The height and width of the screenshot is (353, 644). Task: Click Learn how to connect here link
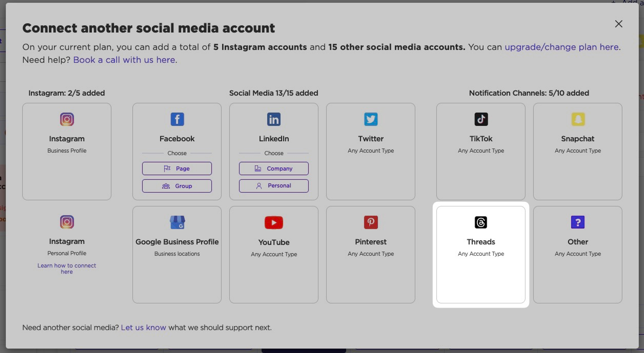67,268
